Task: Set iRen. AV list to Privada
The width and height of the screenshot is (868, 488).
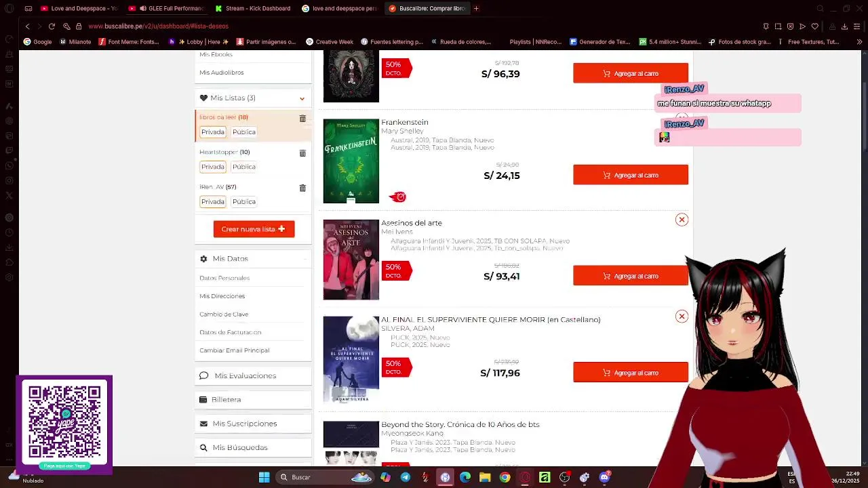Action: click(212, 202)
